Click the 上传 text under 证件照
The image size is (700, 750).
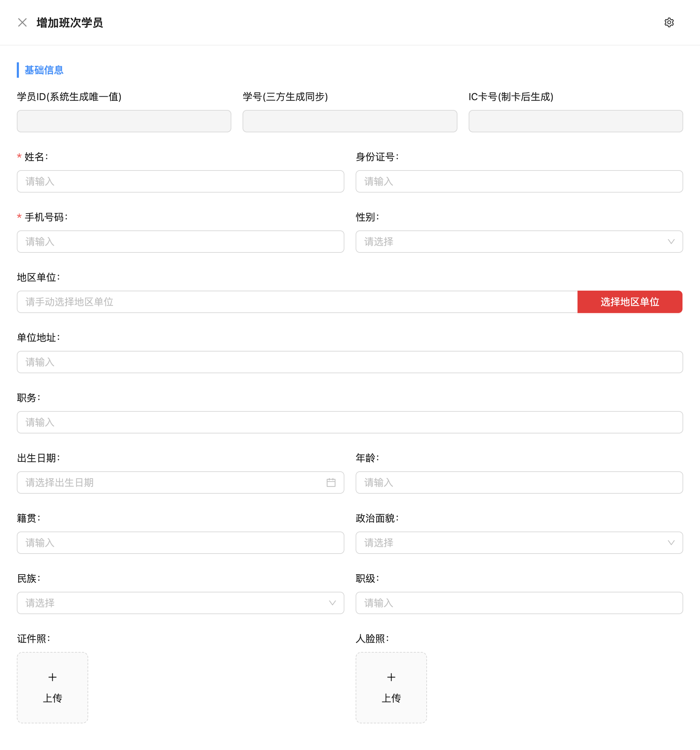[x=52, y=698]
